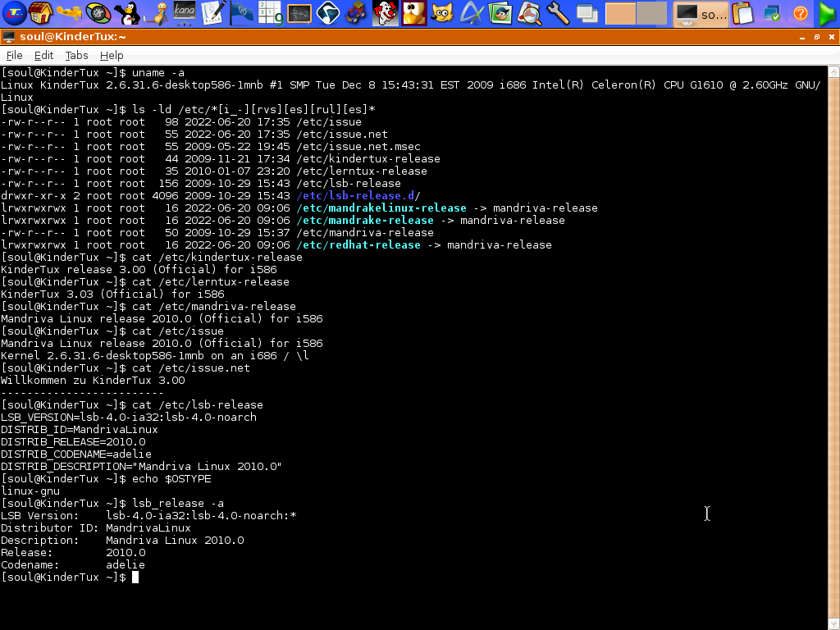Click the show desktop windows icon

[x=587, y=13]
